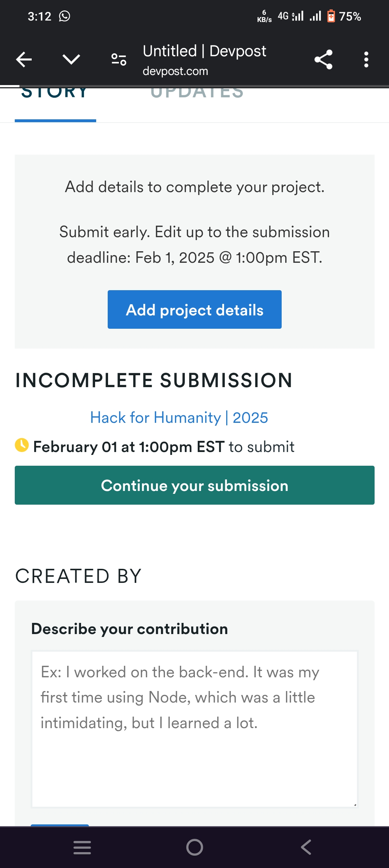The image size is (389, 868).
Task: Tap the Android home circle button
Action: pos(194,847)
